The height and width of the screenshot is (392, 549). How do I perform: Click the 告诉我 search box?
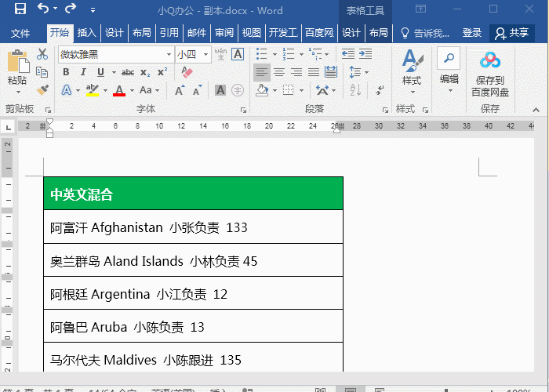click(x=425, y=33)
